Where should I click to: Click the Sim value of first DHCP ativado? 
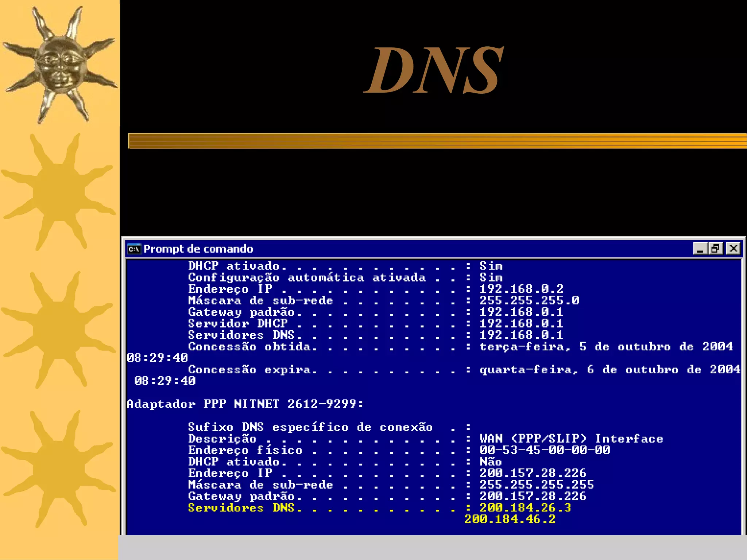(491, 266)
